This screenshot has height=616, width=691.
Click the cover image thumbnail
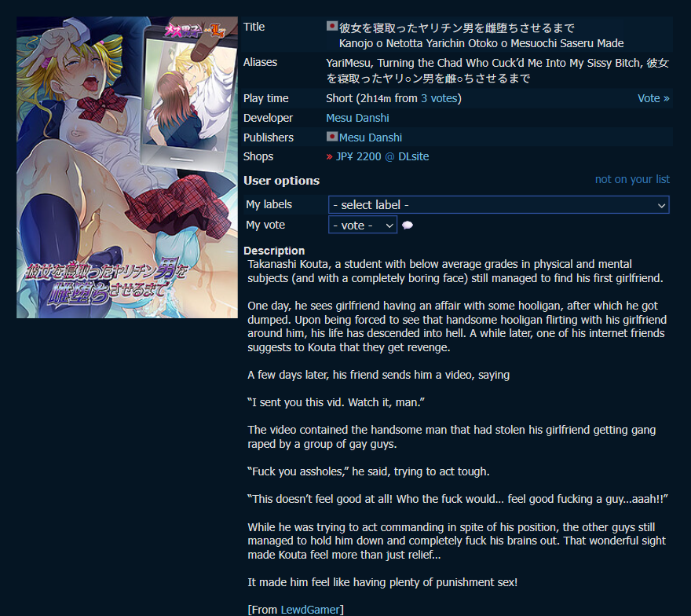pos(127,167)
